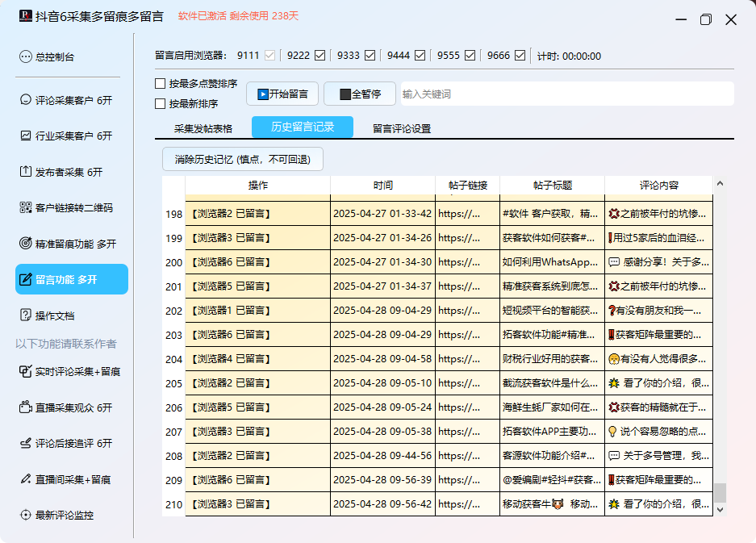The height and width of the screenshot is (543, 756).
Task: Toggle browser 9444 checkbox
Action: (x=420, y=56)
